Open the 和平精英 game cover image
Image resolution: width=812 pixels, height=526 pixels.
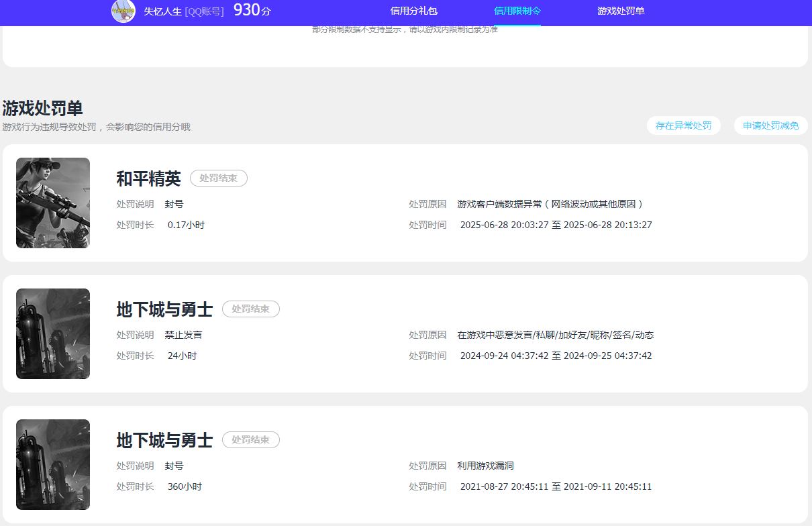click(53, 203)
